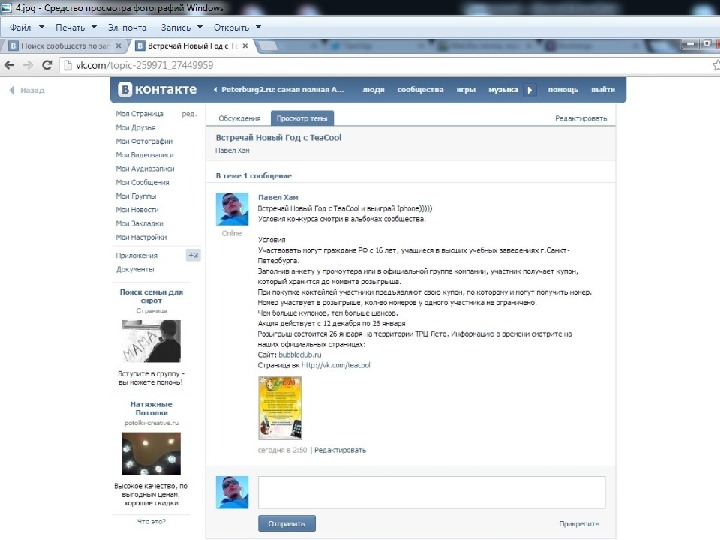This screenshot has width=720, height=540.
Task: Open Приложения in the sidebar
Action: [137, 256]
